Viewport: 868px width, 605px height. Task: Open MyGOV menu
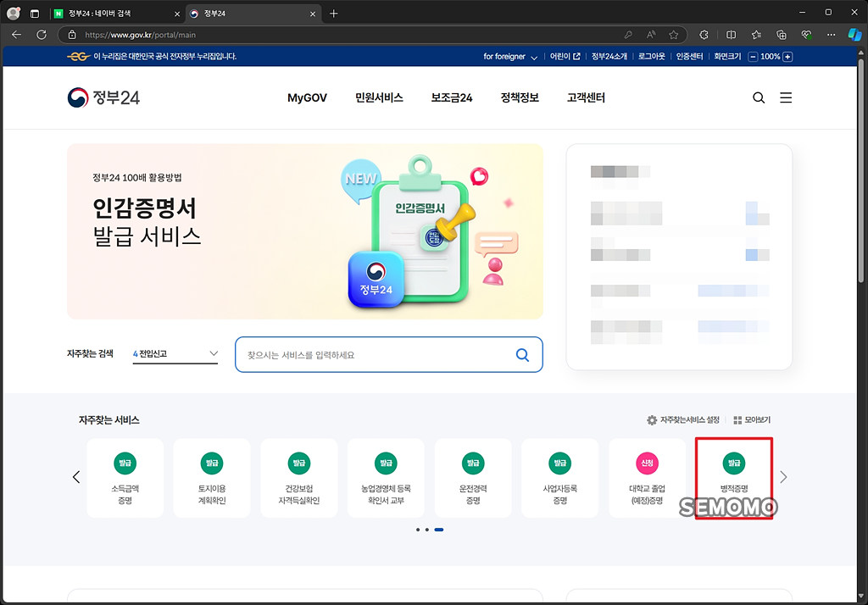307,98
